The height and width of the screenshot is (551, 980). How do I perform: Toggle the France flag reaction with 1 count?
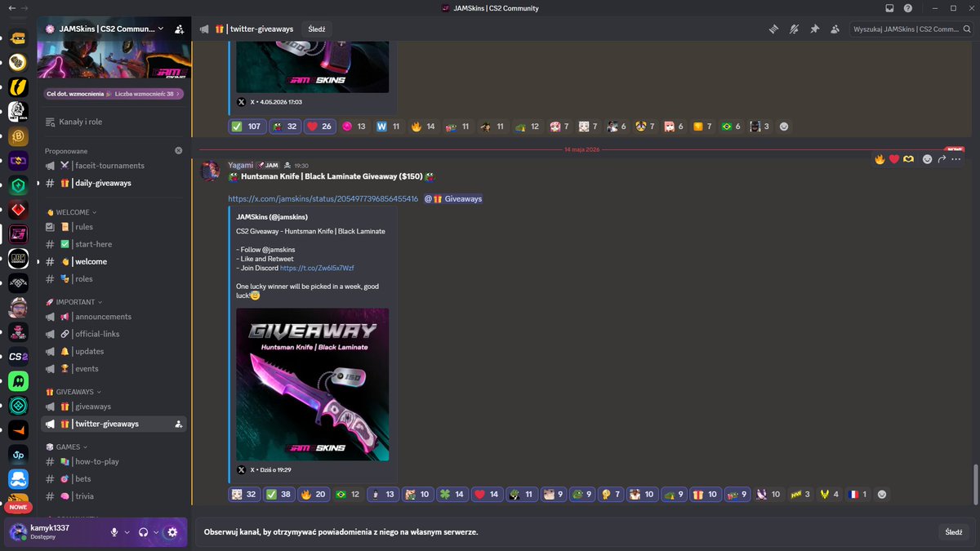click(x=857, y=494)
